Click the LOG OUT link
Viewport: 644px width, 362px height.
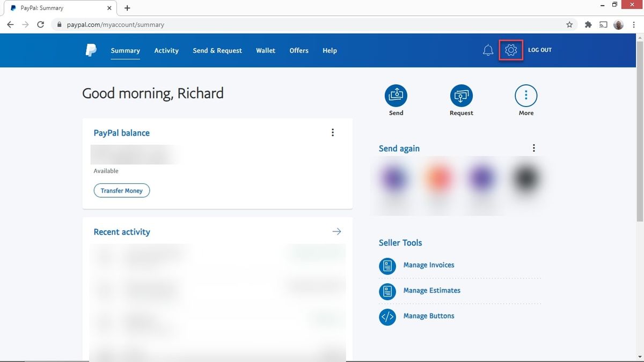(x=539, y=49)
